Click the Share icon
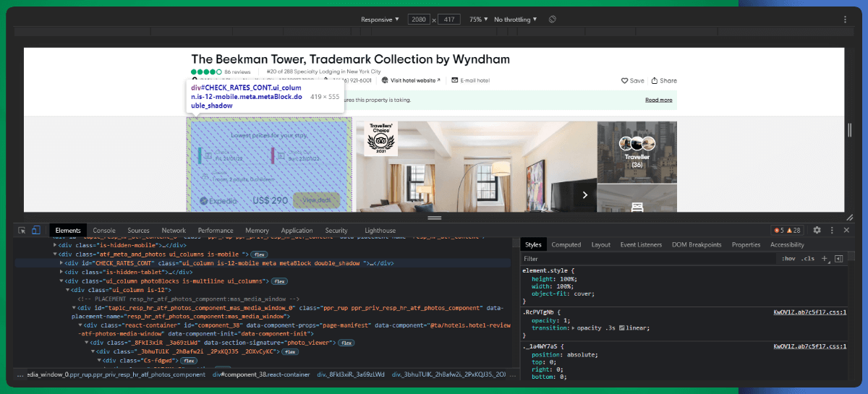The width and height of the screenshot is (868, 394). point(654,80)
